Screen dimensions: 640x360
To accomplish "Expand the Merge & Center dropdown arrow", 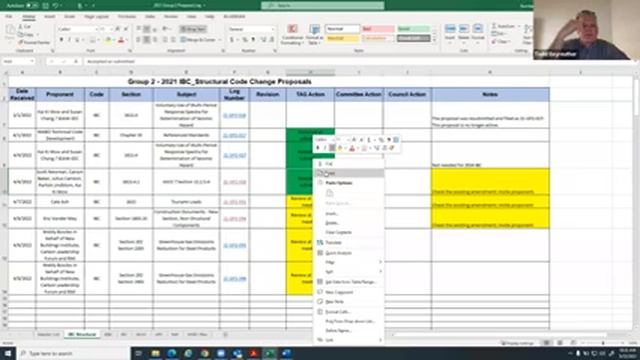I will click(x=219, y=40).
